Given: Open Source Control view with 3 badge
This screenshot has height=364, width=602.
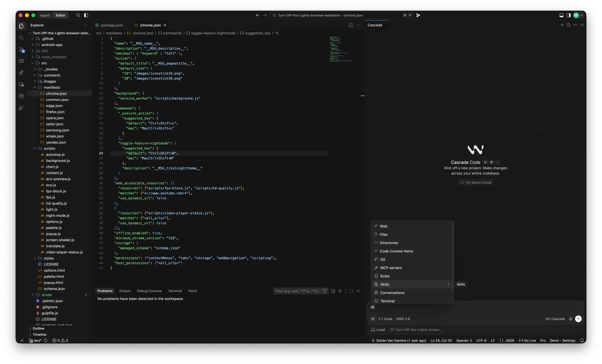Looking at the screenshot, I should tap(21, 50).
